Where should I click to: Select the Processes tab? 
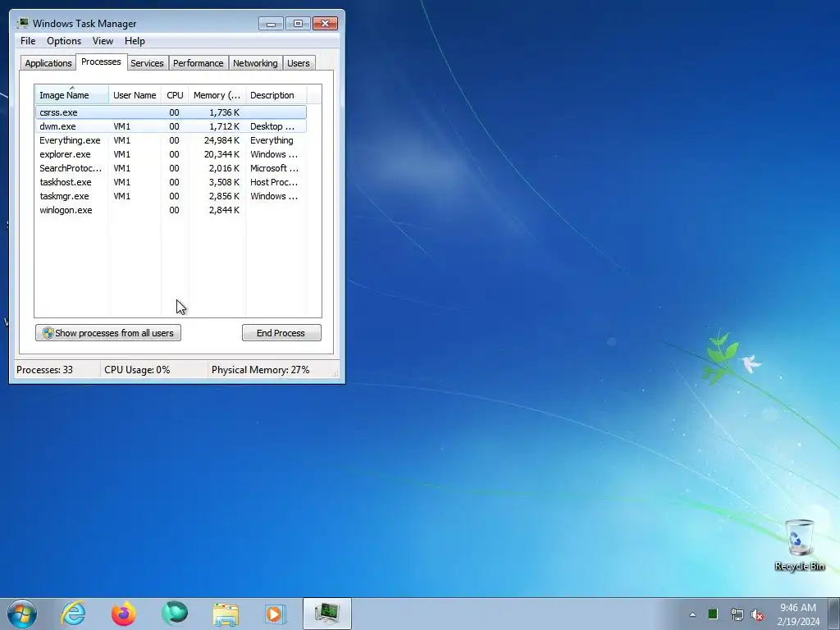click(101, 62)
